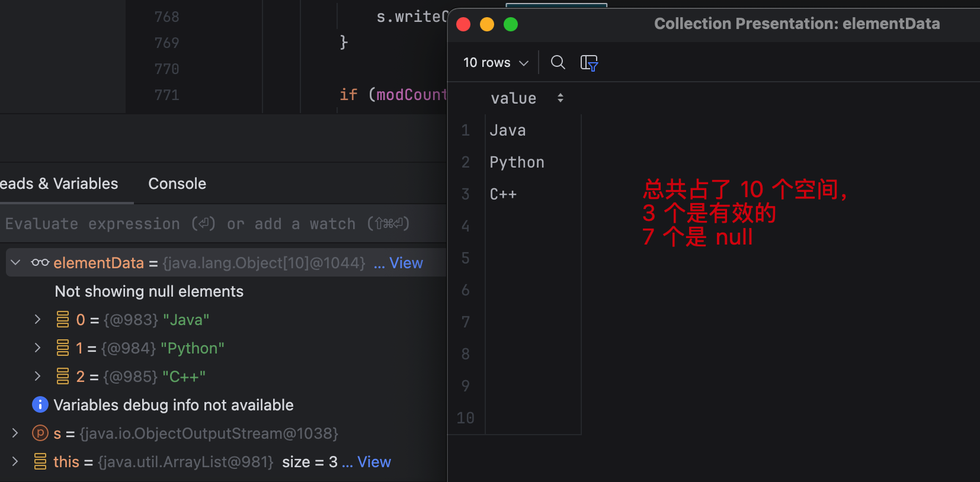Image resolution: width=980 pixels, height=482 pixels.
Task: Expand the this ArrayList variable
Action: tap(15, 461)
